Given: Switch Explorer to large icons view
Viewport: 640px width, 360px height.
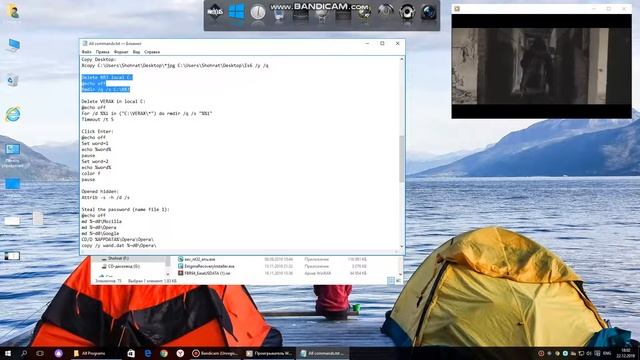Looking at the screenshot, I should [398, 280].
